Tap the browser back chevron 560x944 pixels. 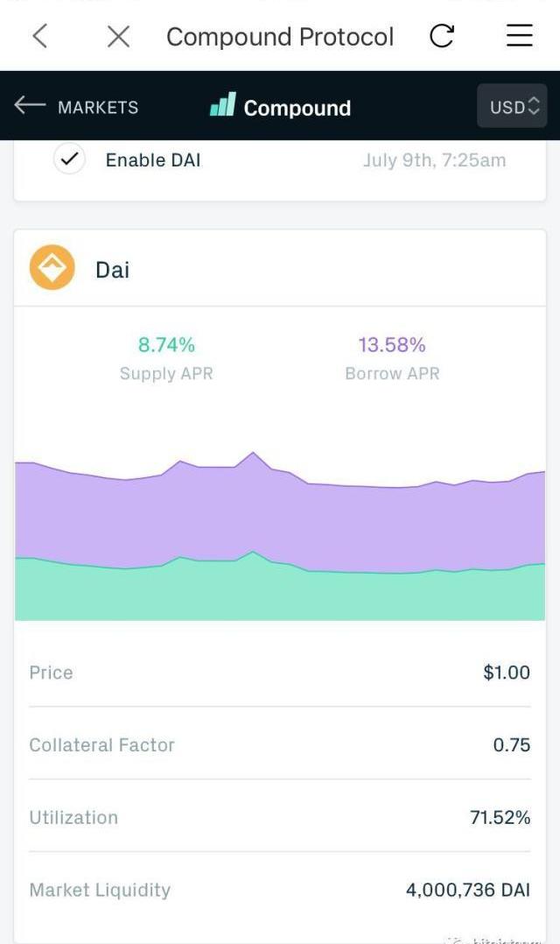[x=39, y=36]
